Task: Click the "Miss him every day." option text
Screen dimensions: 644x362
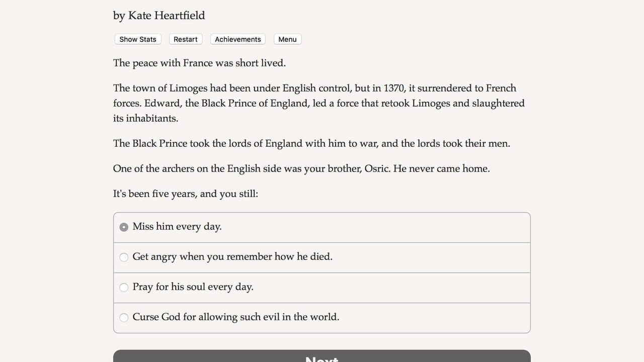Action: 177,227
